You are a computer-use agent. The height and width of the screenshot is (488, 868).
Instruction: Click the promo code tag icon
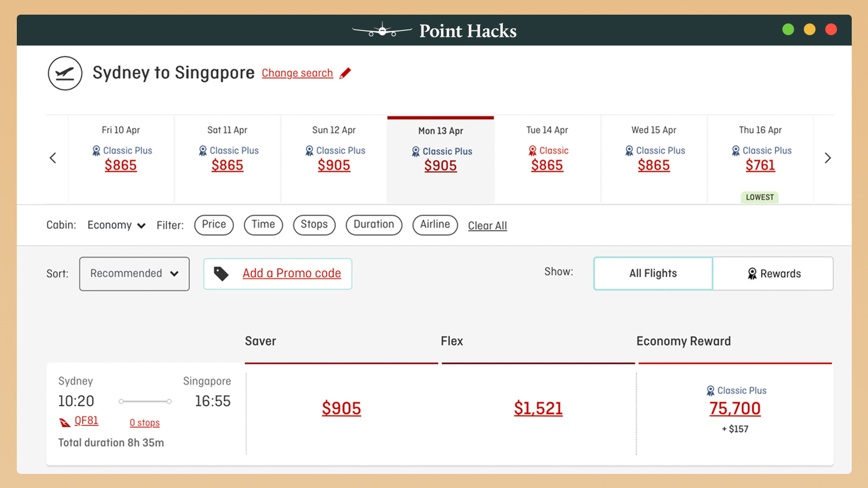[x=221, y=274]
